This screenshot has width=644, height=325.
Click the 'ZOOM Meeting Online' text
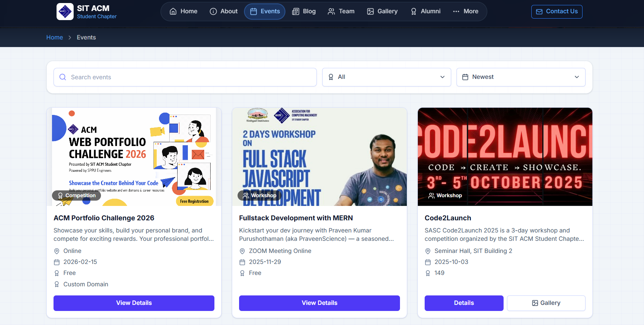click(x=280, y=251)
